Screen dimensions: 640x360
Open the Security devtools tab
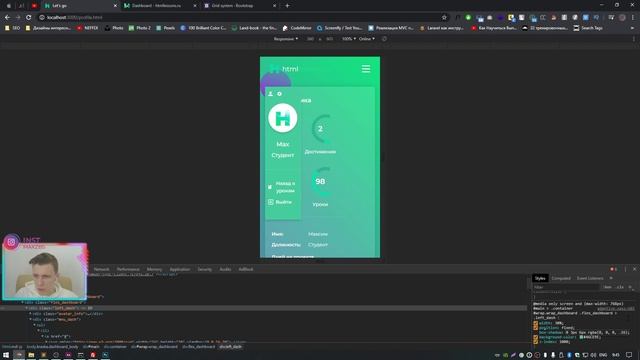(204, 269)
